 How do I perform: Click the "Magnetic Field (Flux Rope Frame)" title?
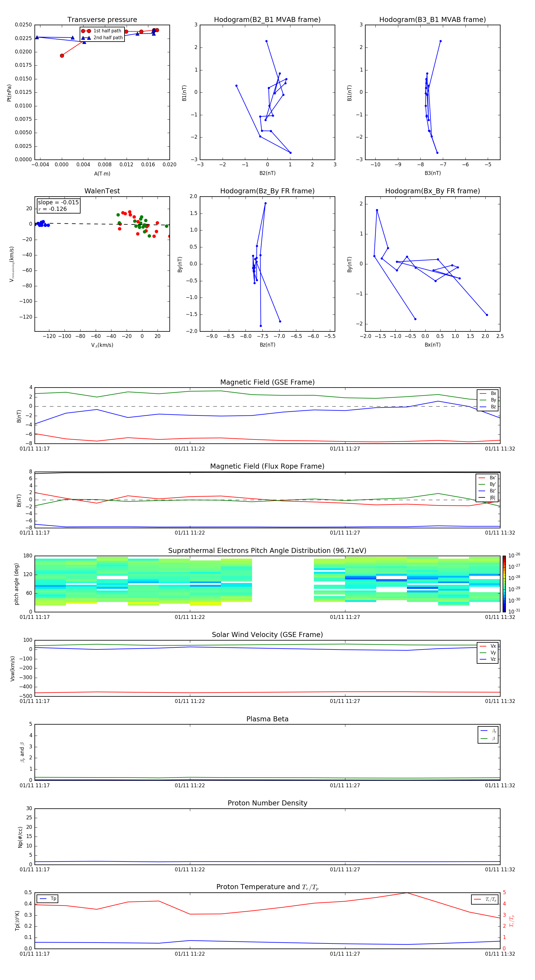click(267, 467)
